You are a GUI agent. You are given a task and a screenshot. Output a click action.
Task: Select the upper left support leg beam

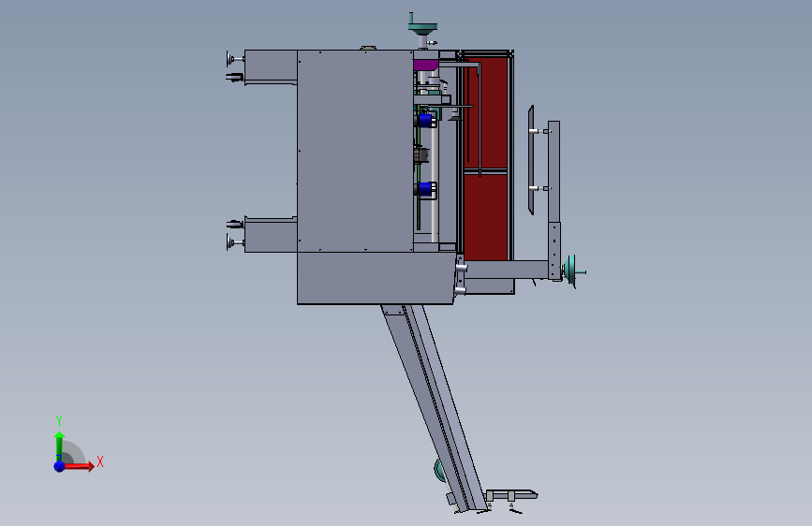coord(271,66)
